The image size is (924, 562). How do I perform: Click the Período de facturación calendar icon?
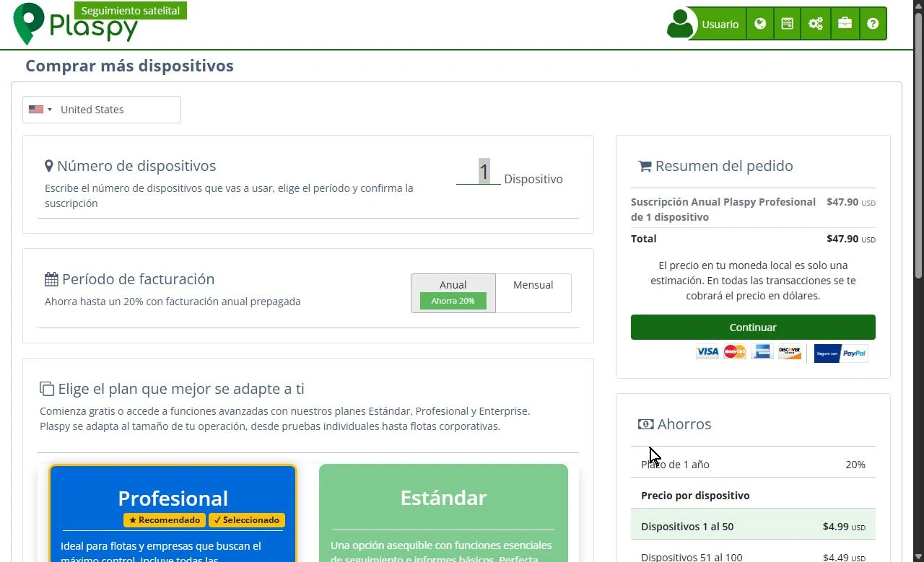click(51, 279)
